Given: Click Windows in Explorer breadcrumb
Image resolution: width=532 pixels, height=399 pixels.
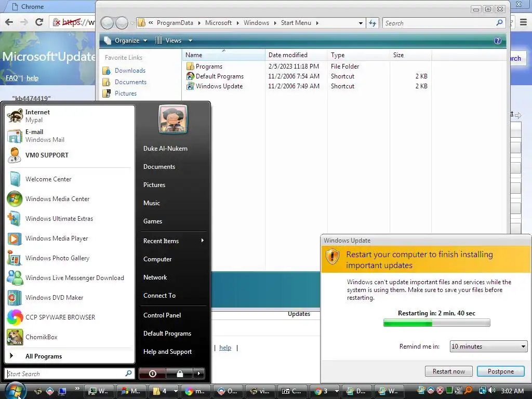Looking at the screenshot, I should click(256, 23).
